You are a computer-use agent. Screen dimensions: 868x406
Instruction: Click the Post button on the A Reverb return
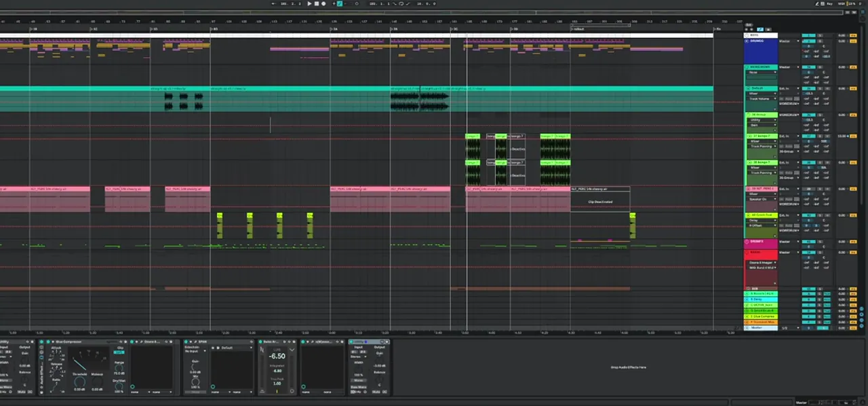tap(827, 293)
